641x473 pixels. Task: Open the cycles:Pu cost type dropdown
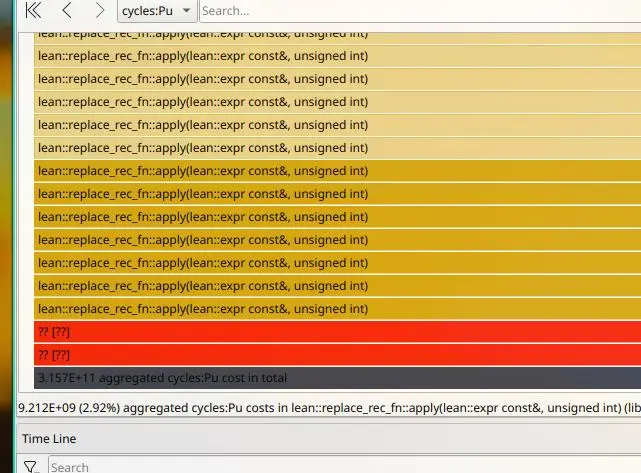click(157, 11)
